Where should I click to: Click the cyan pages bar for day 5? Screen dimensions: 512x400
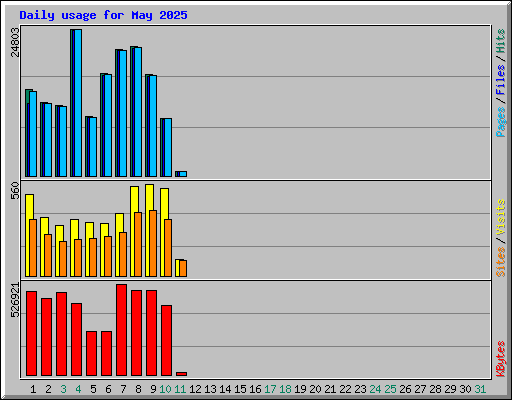coord(93,147)
